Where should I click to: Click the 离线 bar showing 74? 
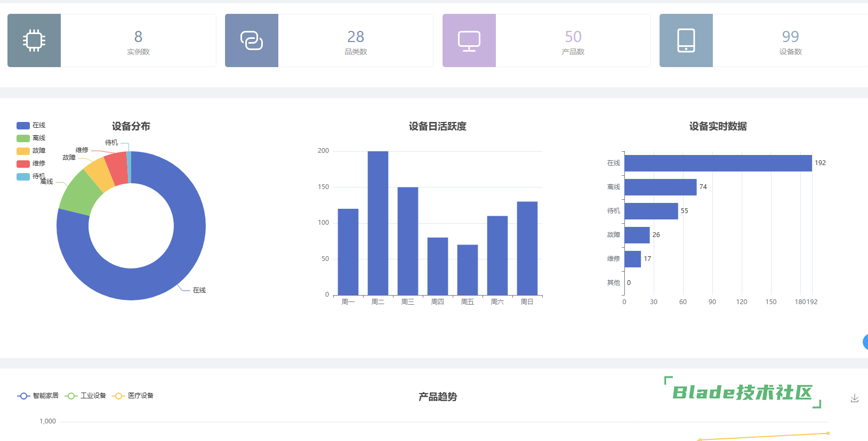(661, 187)
